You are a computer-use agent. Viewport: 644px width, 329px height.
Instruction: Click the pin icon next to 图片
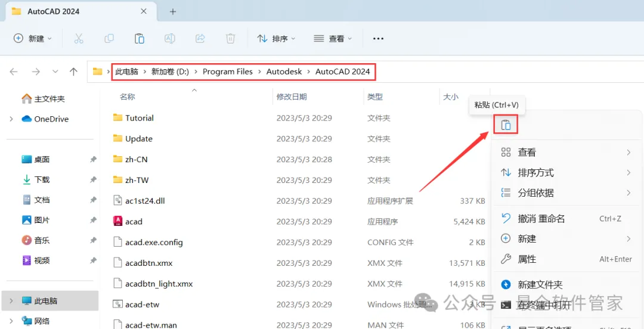pos(93,220)
